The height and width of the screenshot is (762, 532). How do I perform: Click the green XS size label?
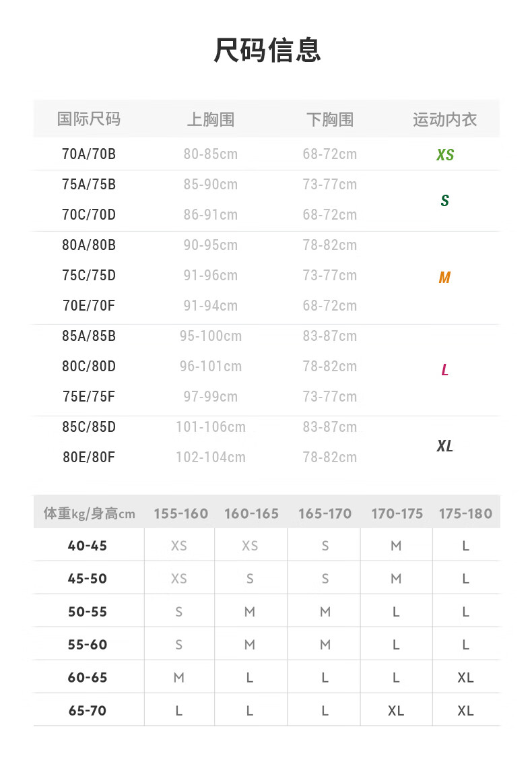(445, 154)
